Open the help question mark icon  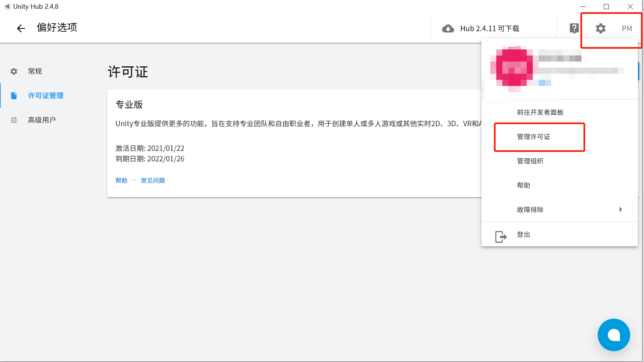coord(574,28)
